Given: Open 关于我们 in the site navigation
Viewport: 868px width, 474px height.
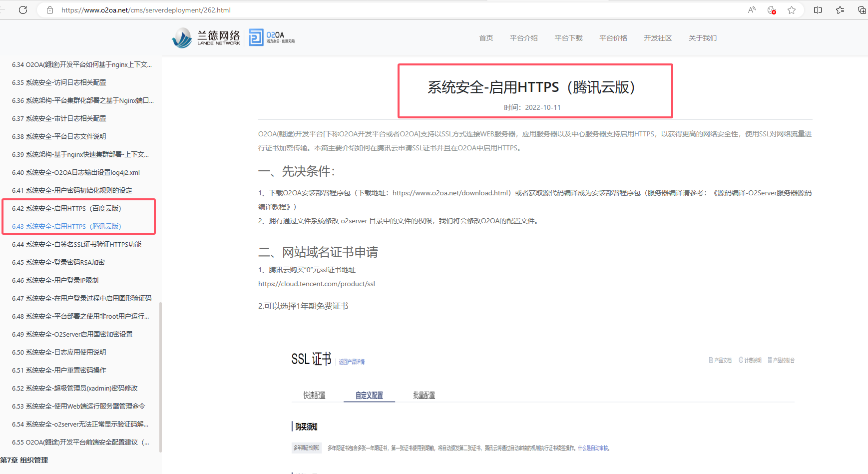Looking at the screenshot, I should coord(703,38).
